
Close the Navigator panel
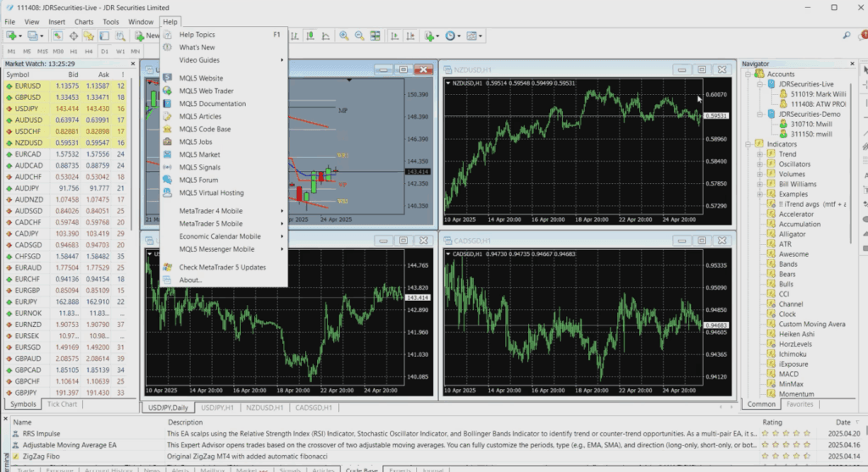tap(852, 64)
